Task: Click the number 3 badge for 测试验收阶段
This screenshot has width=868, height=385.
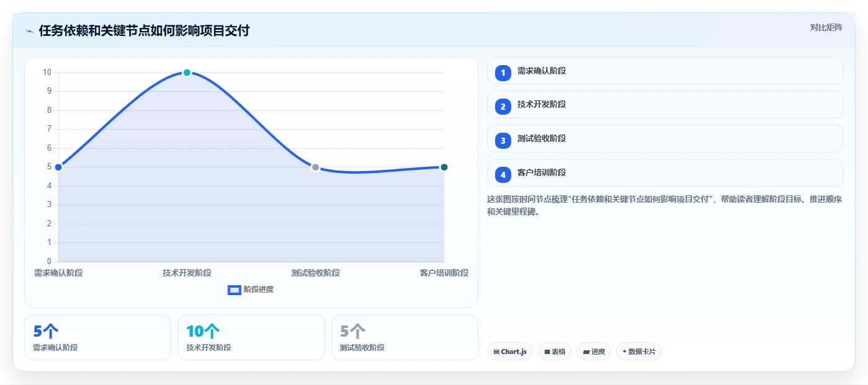Action: [503, 141]
